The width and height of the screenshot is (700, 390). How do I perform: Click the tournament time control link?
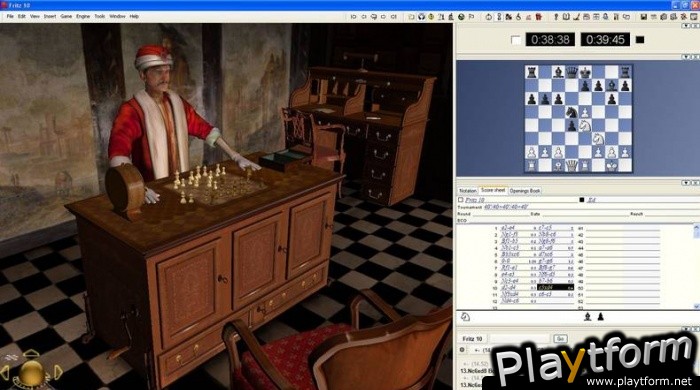(x=506, y=207)
